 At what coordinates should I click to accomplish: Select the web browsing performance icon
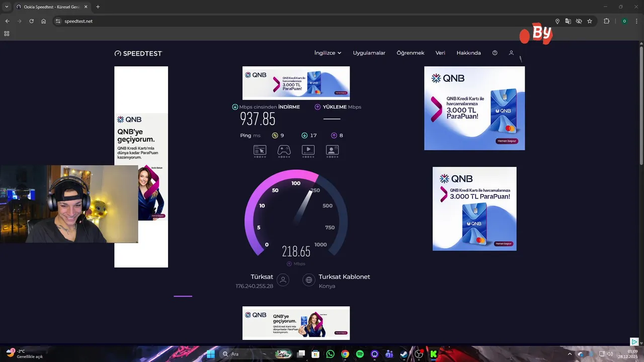coord(260,150)
